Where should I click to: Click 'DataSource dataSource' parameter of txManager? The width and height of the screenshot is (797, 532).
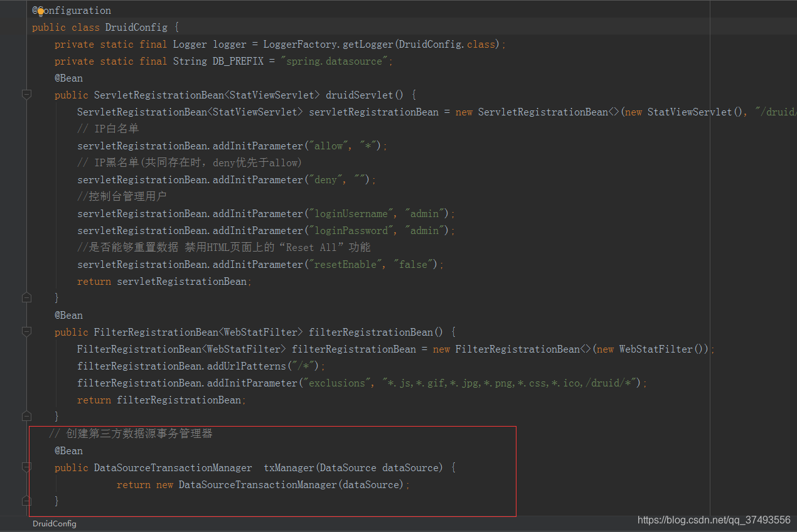(x=379, y=468)
